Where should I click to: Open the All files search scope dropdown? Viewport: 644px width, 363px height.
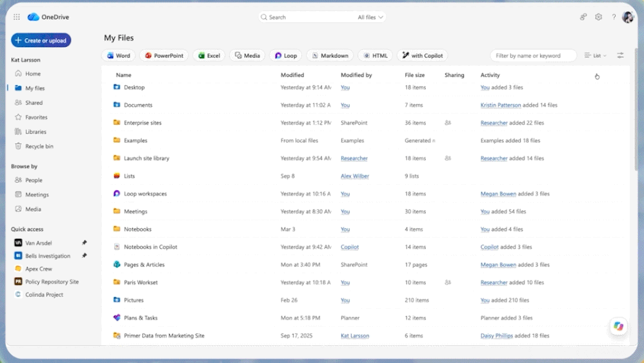click(x=370, y=17)
